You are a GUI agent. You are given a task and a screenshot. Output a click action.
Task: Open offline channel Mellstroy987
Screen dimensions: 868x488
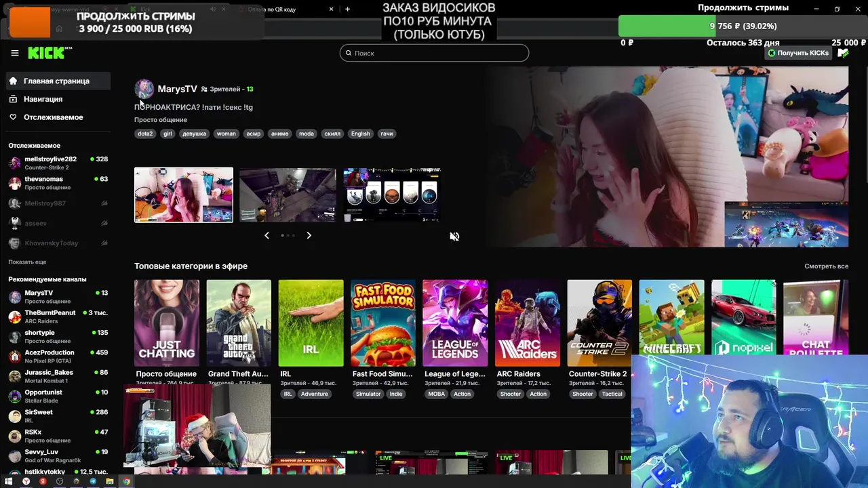58,203
